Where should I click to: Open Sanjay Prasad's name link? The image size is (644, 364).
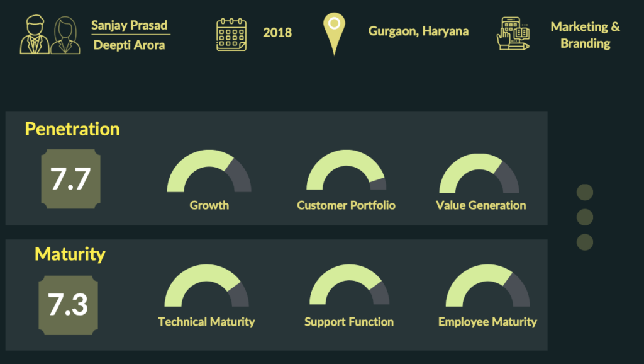129,25
